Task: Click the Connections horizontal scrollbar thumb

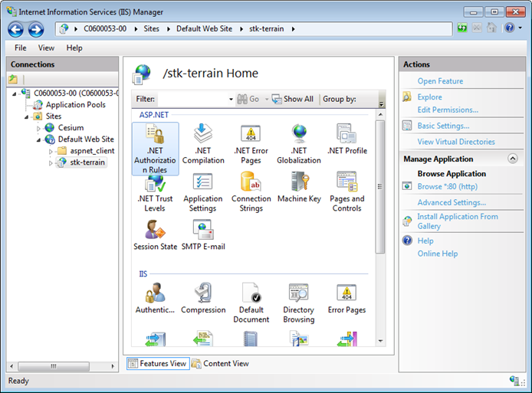Action: (x=54, y=366)
